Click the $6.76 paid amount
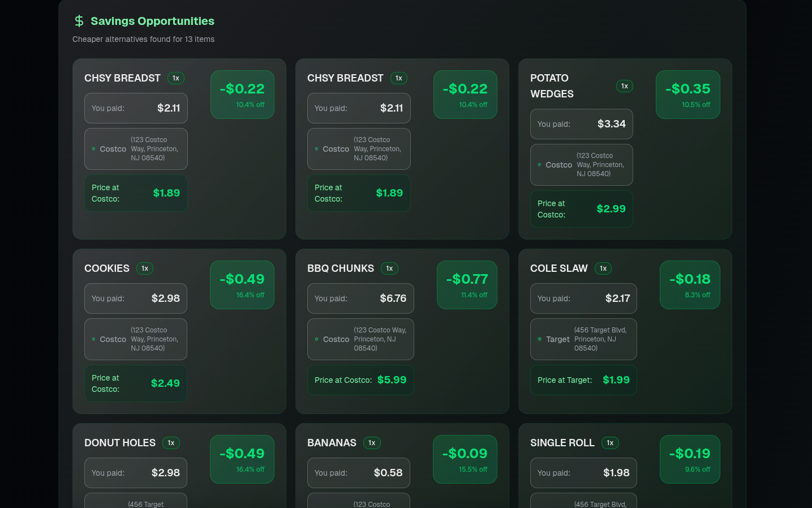Image resolution: width=812 pixels, height=508 pixels. click(x=393, y=298)
